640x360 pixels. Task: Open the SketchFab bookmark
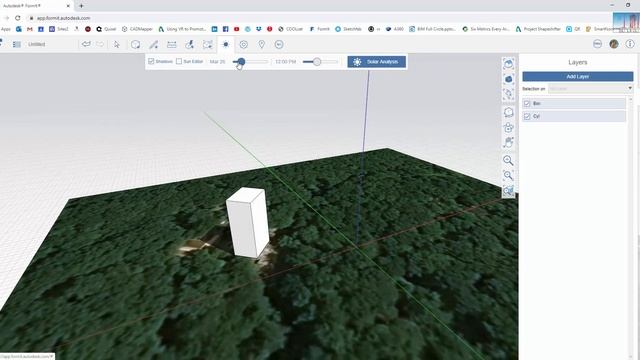pos(348,29)
